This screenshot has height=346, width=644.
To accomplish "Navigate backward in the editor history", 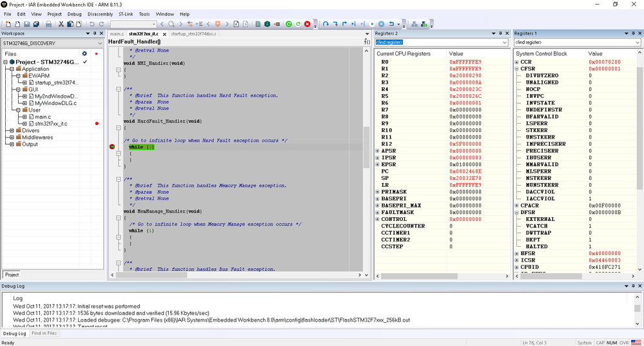I will point(236,24).
